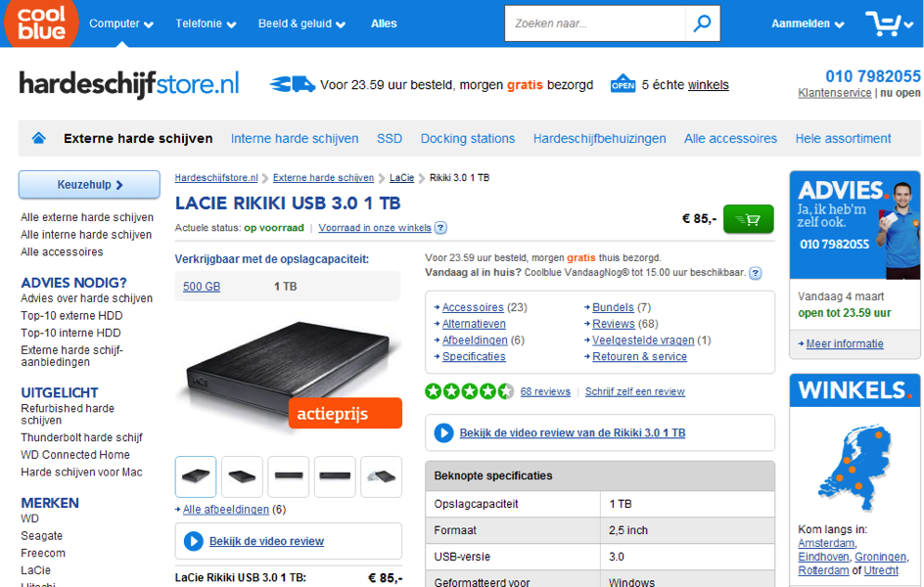
Task: Select the second product thumbnail
Action: click(242, 476)
